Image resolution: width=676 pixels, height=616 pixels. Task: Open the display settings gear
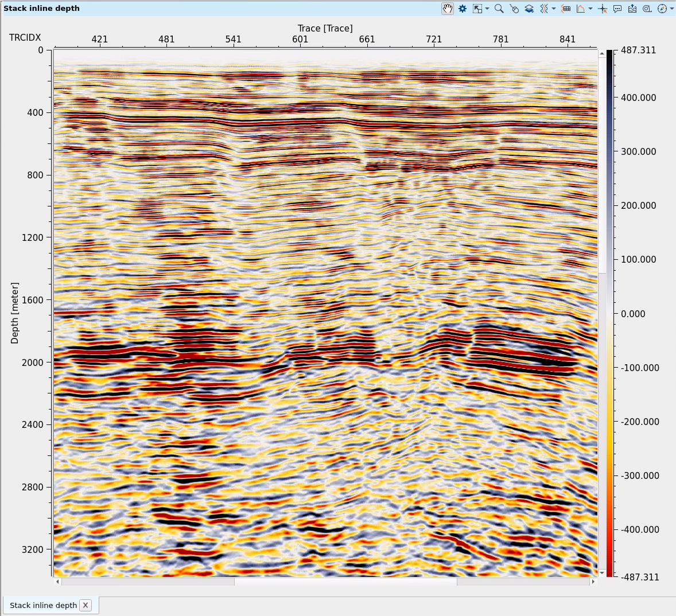point(462,9)
